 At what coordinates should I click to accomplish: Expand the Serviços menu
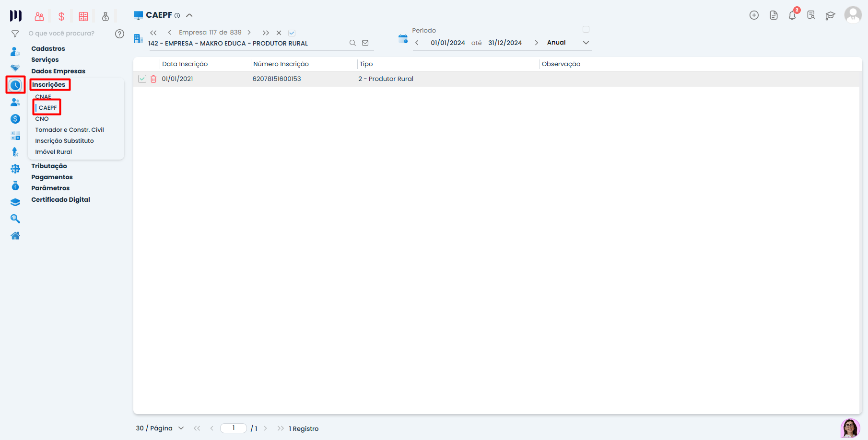coord(45,59)
